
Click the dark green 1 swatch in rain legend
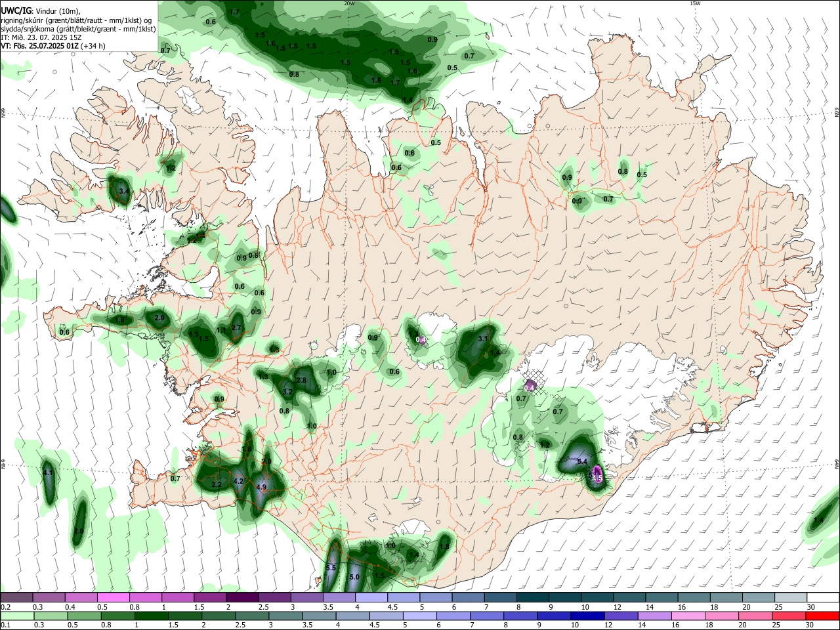(x=150, y=616)
